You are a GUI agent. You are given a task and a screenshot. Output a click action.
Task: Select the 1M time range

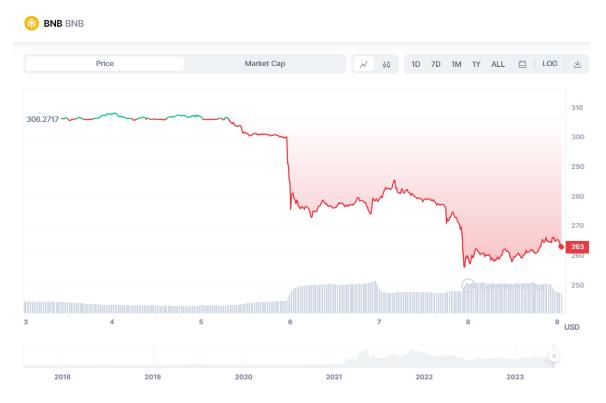click(456, 64)
